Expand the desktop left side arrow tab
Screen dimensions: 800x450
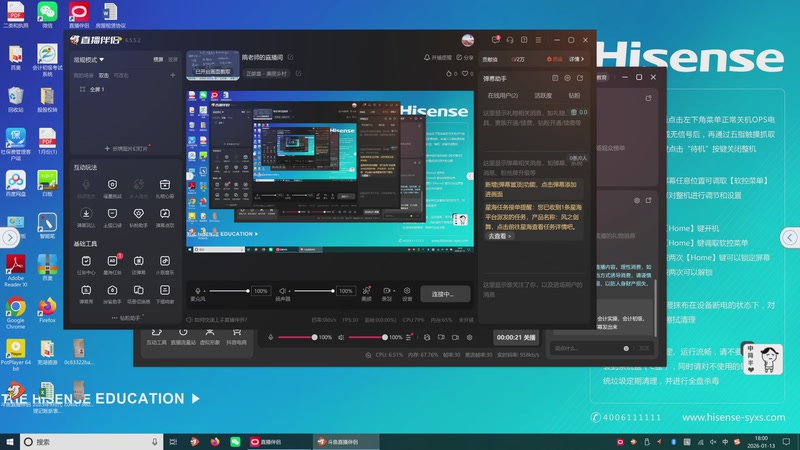[10, 237]
